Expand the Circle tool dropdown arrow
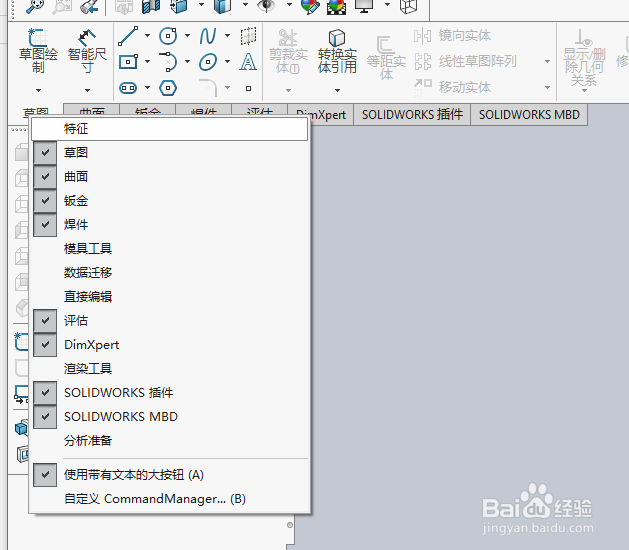 187,36
